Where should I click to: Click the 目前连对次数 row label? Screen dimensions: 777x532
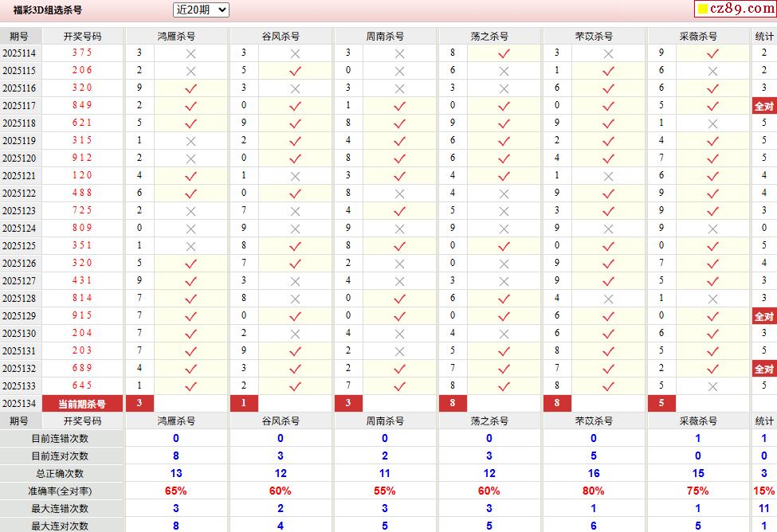click(x=60, y=456)
